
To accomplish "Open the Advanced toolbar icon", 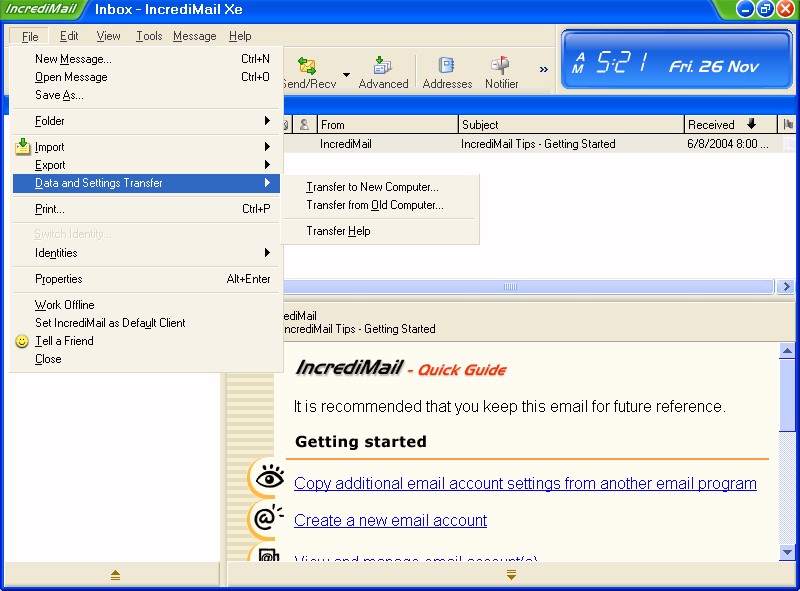I will pyautogui.click(x=383, y=67).
